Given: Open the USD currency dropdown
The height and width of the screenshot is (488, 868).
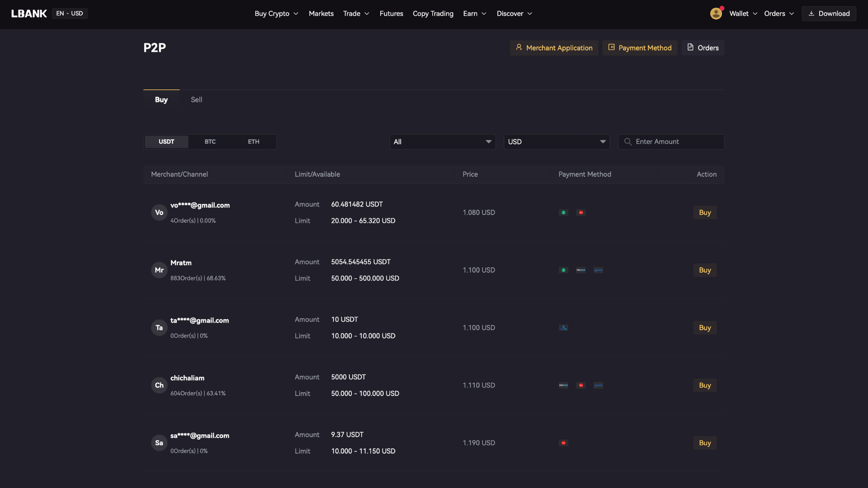Looking at the screenshot, I should coord(557,141).
